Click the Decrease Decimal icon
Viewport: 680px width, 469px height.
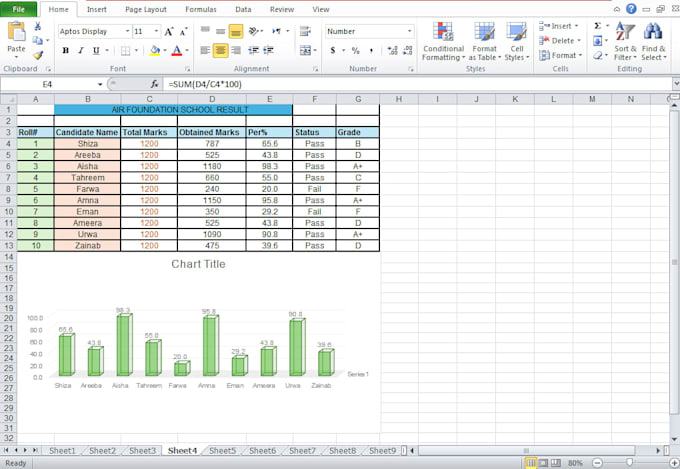click(408, 50)
